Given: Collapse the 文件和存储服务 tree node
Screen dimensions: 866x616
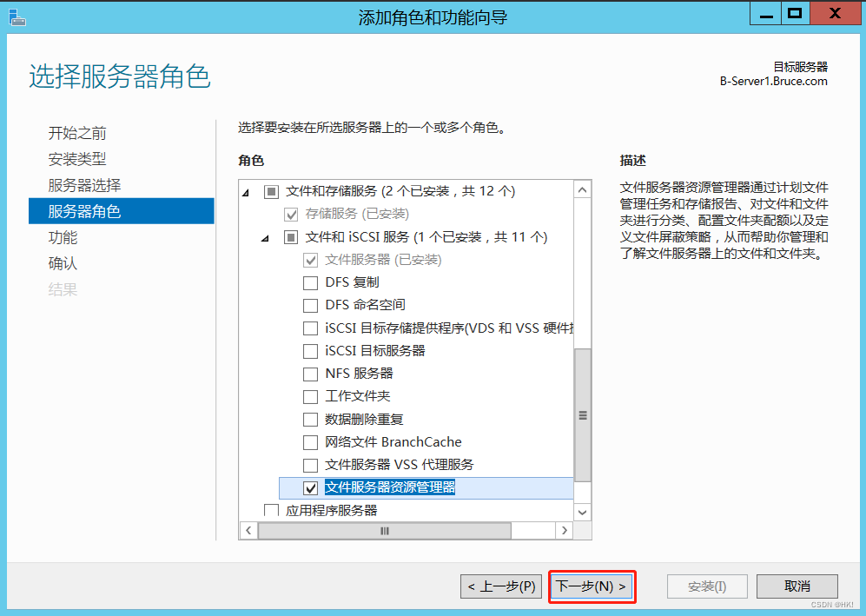Looking at the screenshot, I should point(244,190).
